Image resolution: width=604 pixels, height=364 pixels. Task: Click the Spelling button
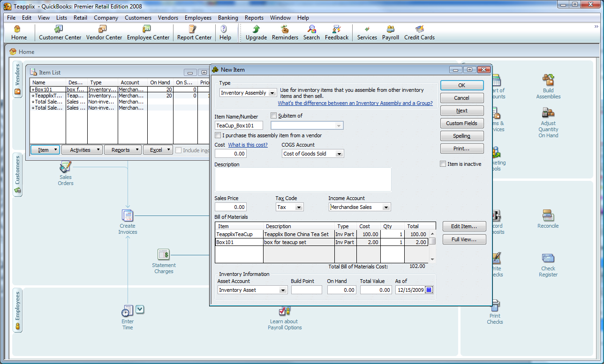(462, 136)
